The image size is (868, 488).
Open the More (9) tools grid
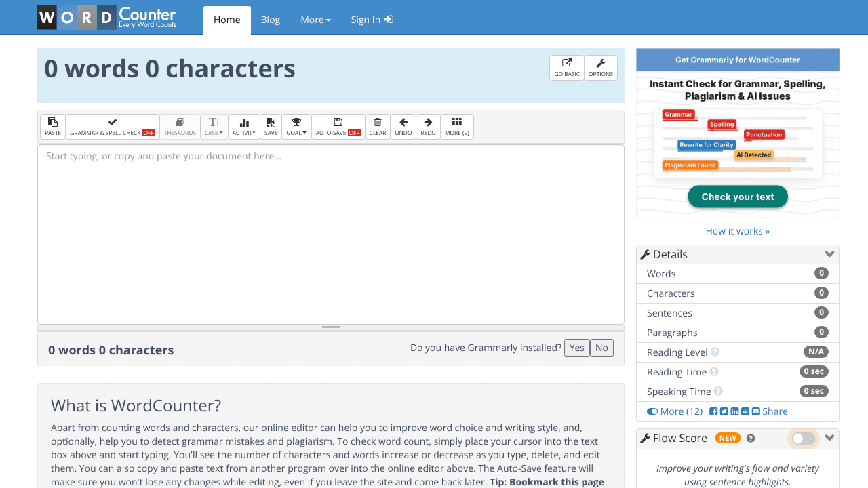coord(457,127)
